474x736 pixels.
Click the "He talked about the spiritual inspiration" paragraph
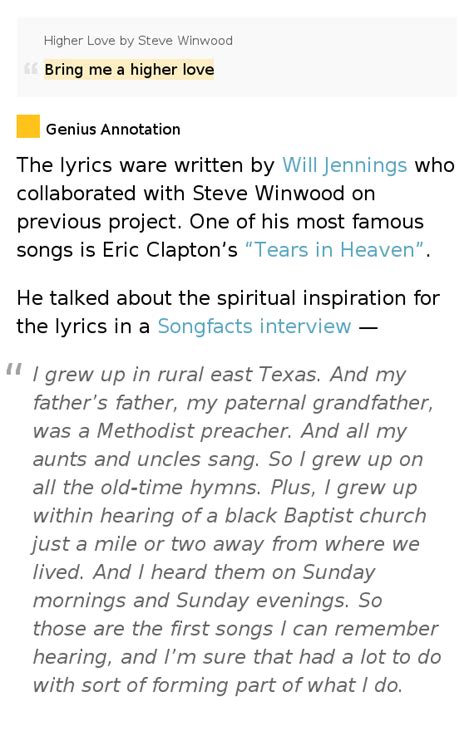point(228,312)
